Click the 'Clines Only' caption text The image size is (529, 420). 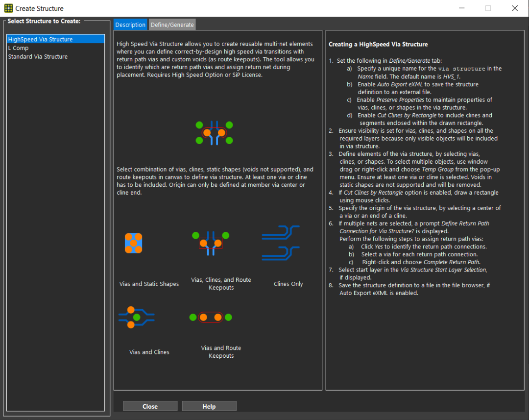coord(288,284)
